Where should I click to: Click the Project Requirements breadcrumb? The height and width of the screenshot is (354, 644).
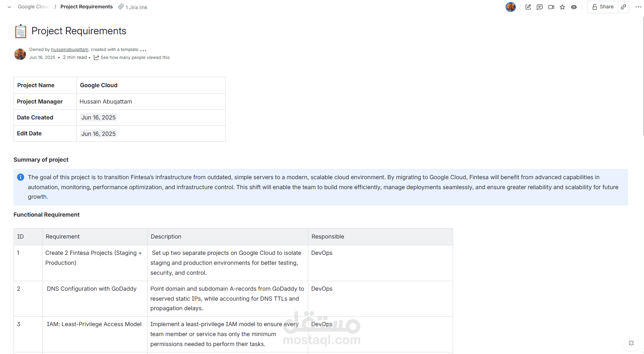point(86,7)
